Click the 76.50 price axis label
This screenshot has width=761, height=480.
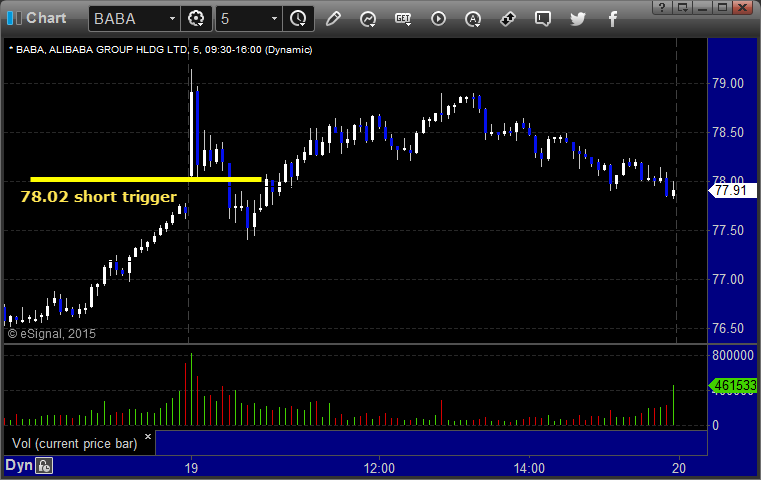pyautogui.click(x=728, y=329)
